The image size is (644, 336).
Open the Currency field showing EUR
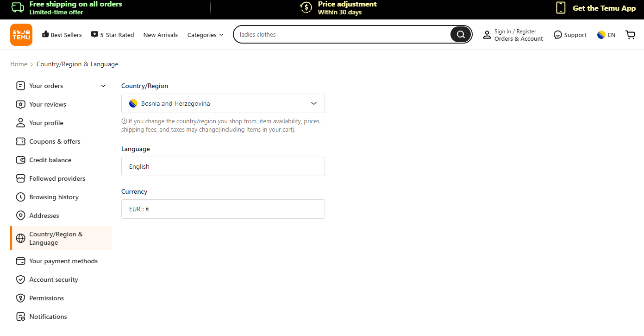223,209
